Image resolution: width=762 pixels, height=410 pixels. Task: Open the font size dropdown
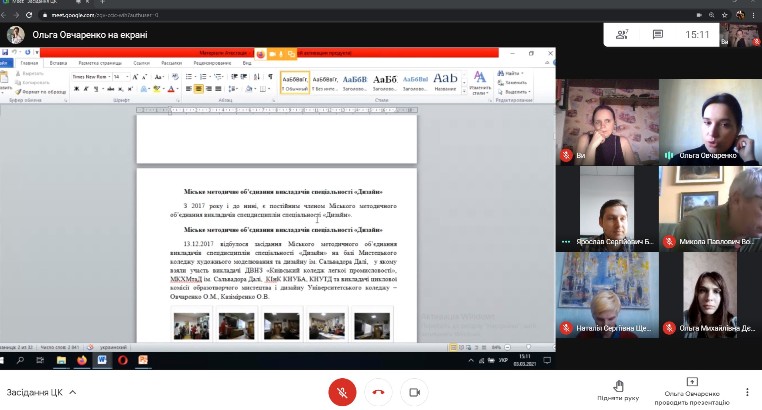point(118,76)
